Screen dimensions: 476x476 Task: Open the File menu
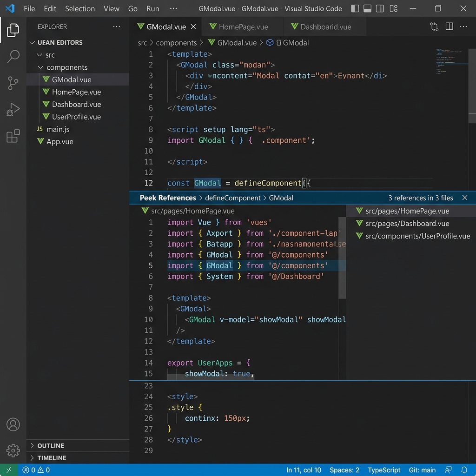click(x=29, y=8)
